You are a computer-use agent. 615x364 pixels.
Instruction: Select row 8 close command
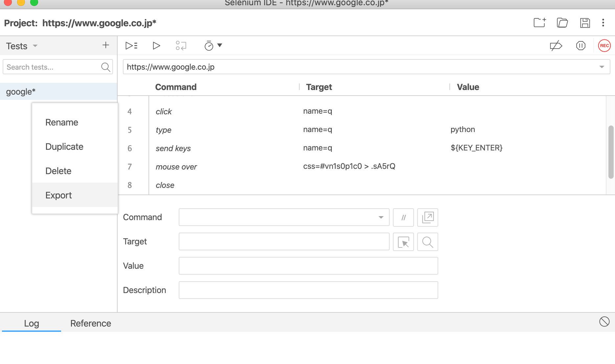[362, 185]
